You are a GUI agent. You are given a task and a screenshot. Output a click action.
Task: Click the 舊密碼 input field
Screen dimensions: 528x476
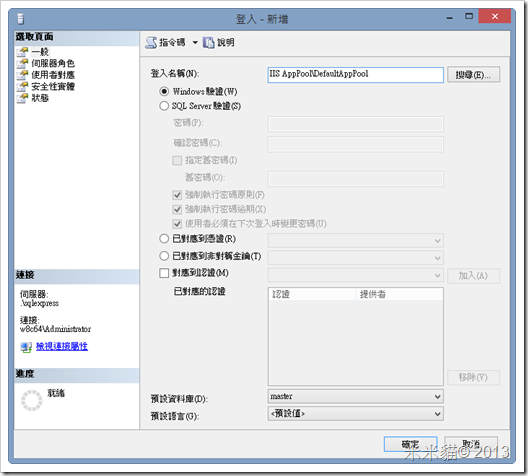pos(356,179)
